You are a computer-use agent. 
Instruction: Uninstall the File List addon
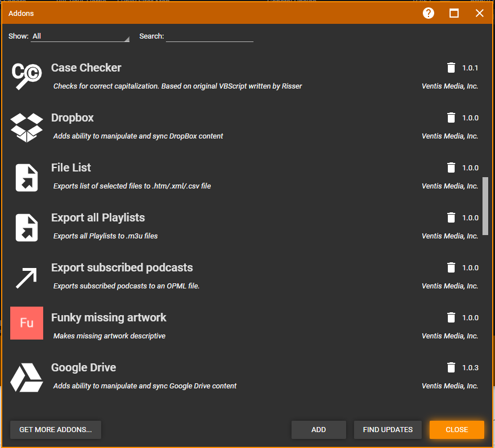click(x=451, y=168)
